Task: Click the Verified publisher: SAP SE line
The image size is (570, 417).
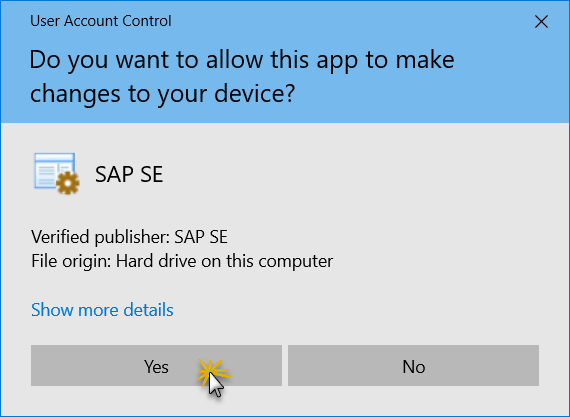Action: click(129, 237)
